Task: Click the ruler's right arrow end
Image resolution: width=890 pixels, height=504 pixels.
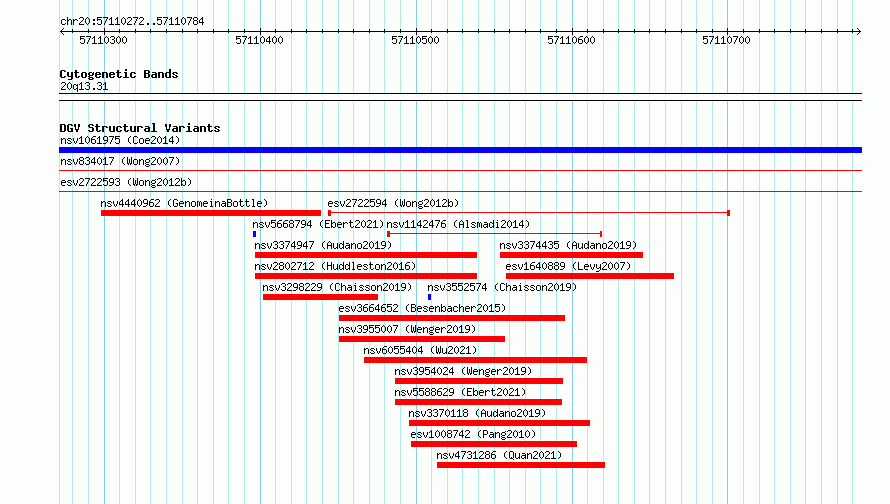Action: pyautogui.click(x=859, y=31)
